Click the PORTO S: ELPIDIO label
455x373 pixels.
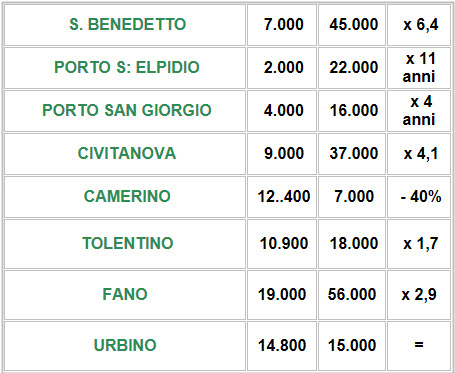click(125, 68)
